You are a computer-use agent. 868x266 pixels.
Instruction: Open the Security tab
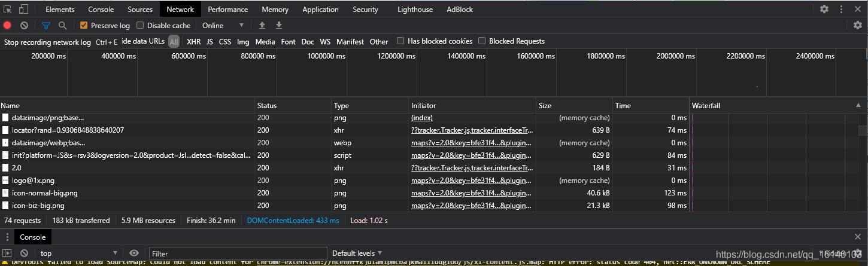pyautogui.click(x=365, y=9)
